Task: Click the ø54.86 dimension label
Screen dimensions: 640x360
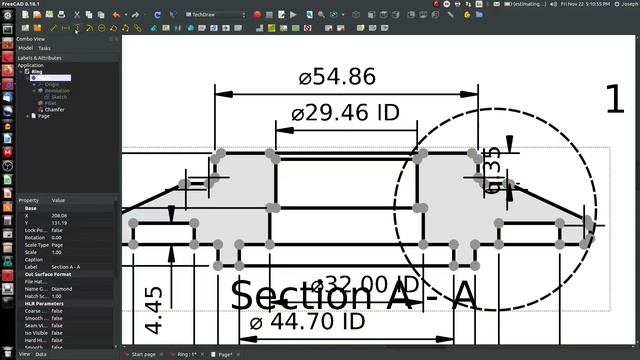Action: pyautogui.click(x=337, y=77)
